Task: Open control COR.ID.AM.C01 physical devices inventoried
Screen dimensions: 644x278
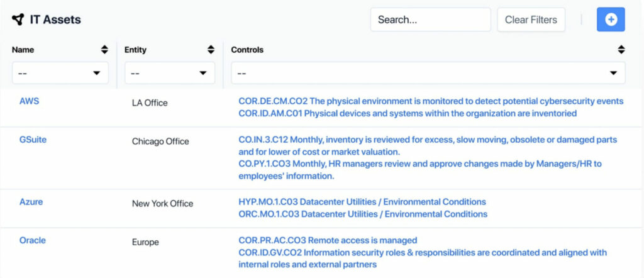Action: (408, 113)
